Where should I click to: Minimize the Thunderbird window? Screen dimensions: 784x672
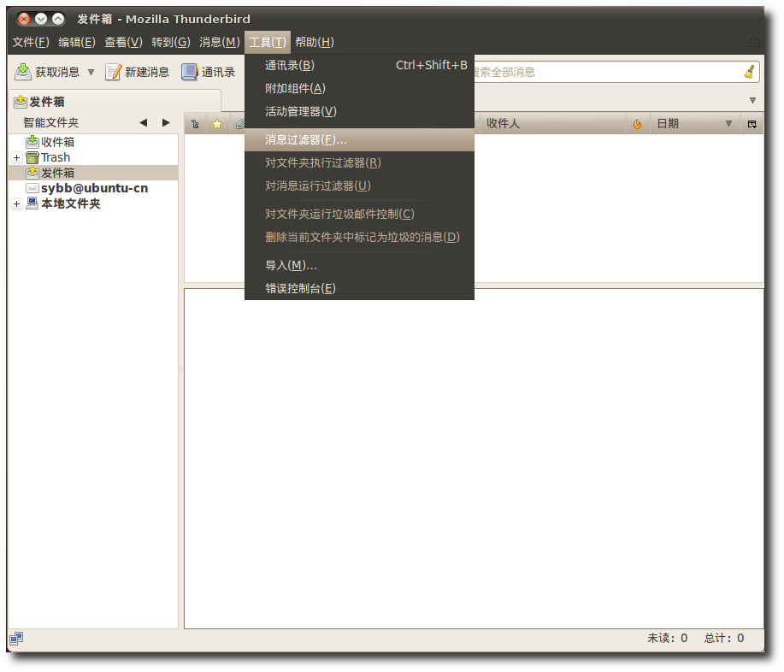41,19
